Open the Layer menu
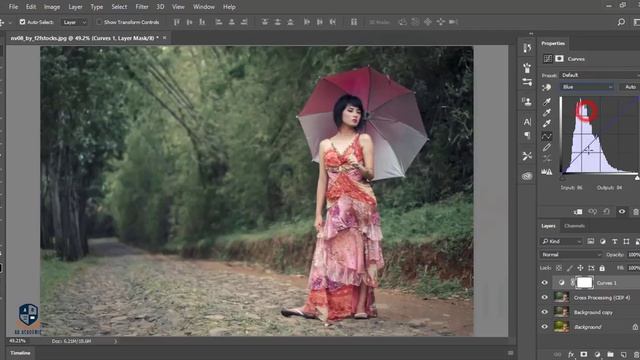 pos(75,7)
